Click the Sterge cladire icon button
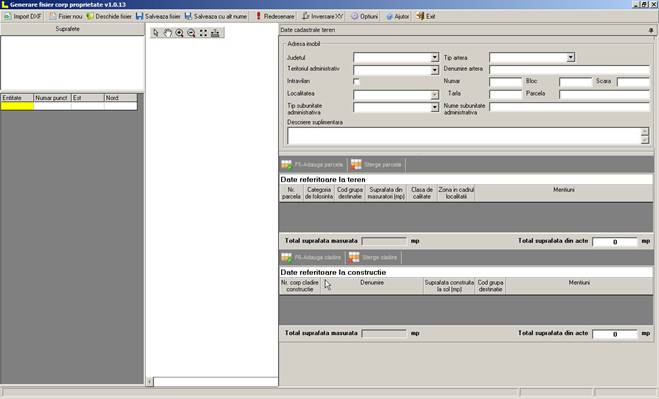 pos(373,257)
